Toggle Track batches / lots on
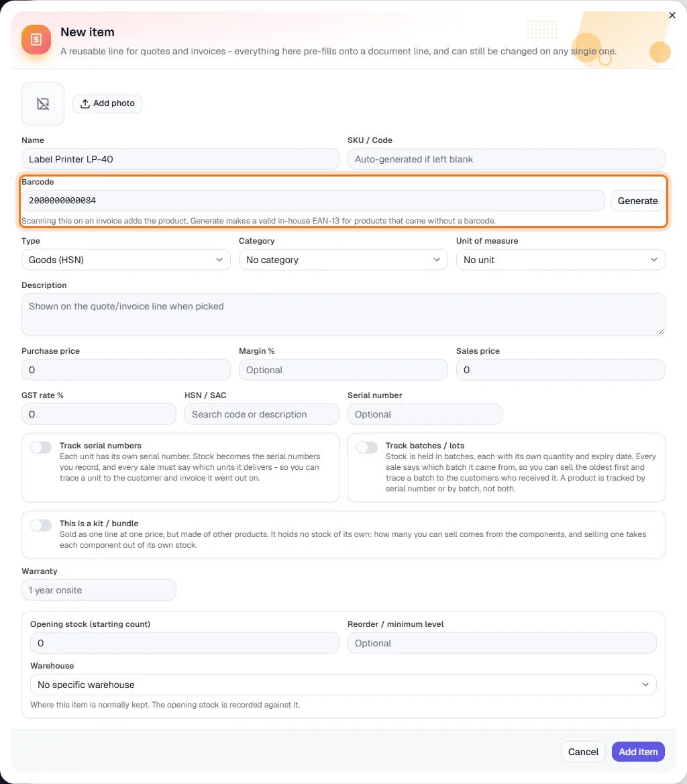 coord(367,447)
